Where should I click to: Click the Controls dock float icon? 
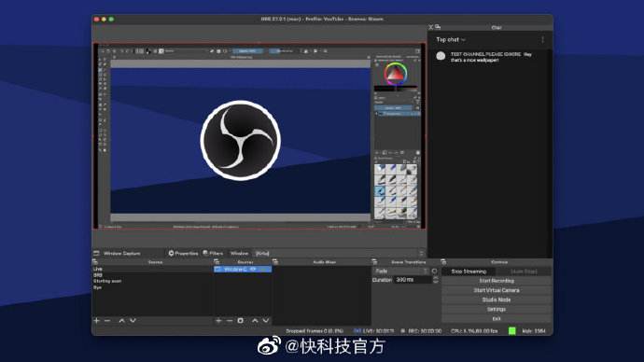coord(443,262)
